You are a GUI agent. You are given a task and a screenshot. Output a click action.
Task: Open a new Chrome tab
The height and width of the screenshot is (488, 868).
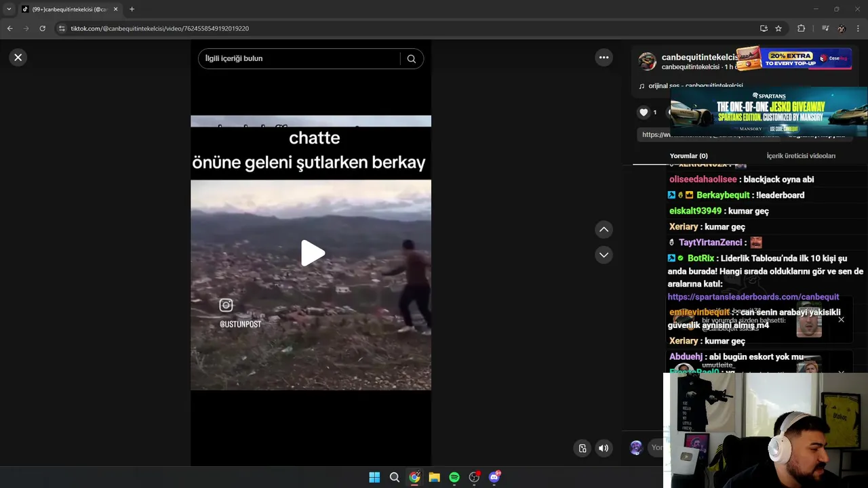click(132, 9)
